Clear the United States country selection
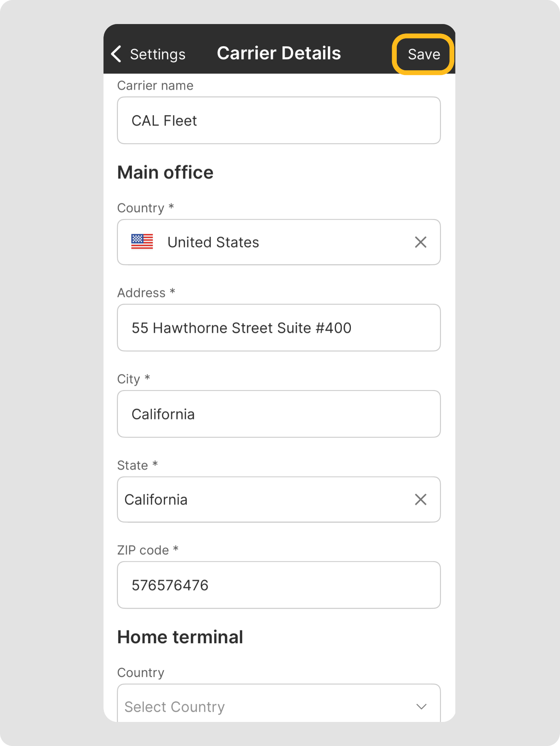The width and height of the screenshot is (560, 746). pyautogui.click(x=420, y=242)
